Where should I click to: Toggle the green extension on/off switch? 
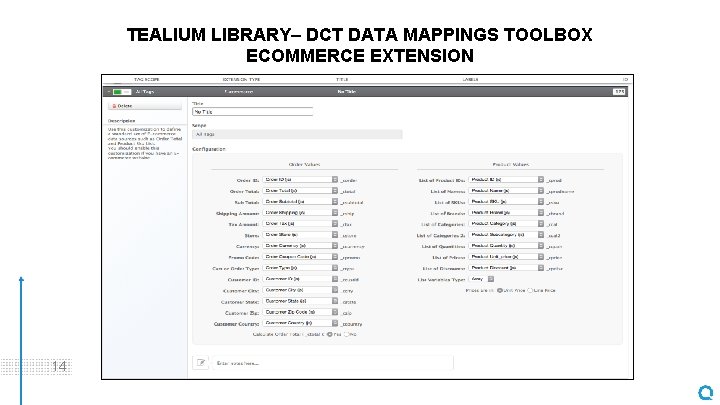[122, 92]
